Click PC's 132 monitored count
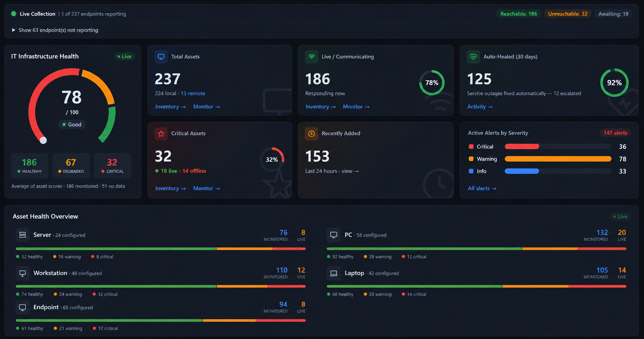The width and height of the screenshot is (644, 339). click(602, 232)
